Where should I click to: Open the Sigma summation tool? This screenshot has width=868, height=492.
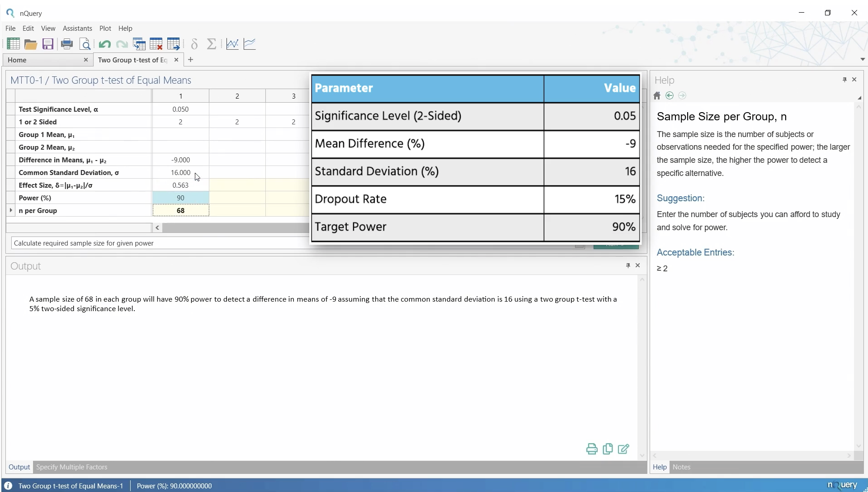click(212, 44)
